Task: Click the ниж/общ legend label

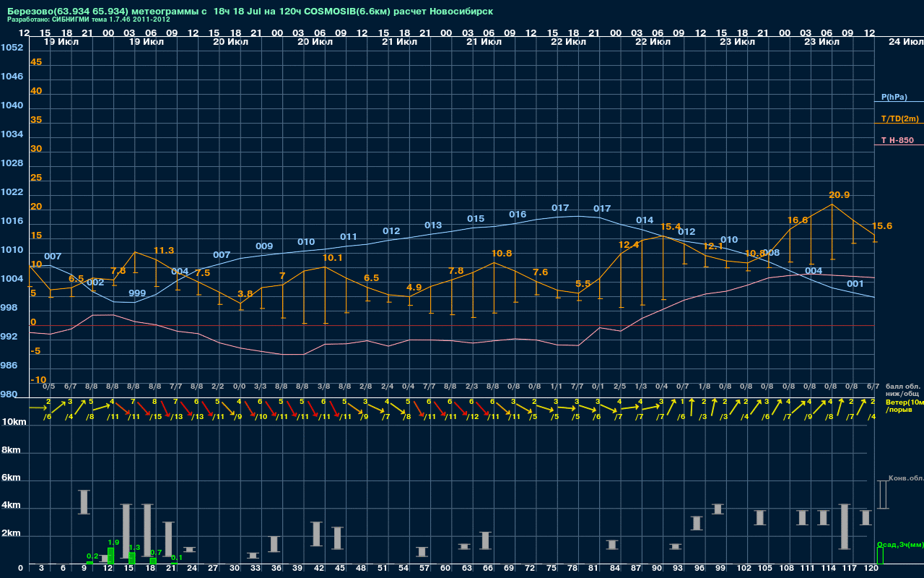Action: [x=901, y=394]
